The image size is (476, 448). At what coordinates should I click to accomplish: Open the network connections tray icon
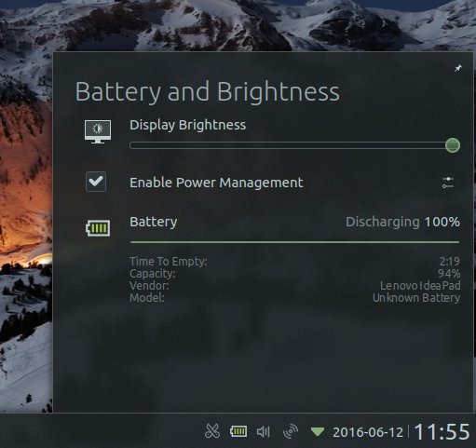tap(291, 431)
